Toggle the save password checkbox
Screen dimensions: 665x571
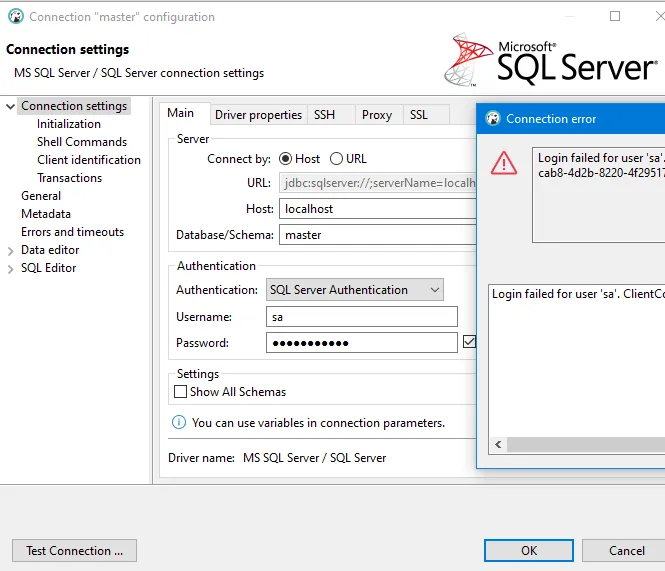(x=469, y=341)
